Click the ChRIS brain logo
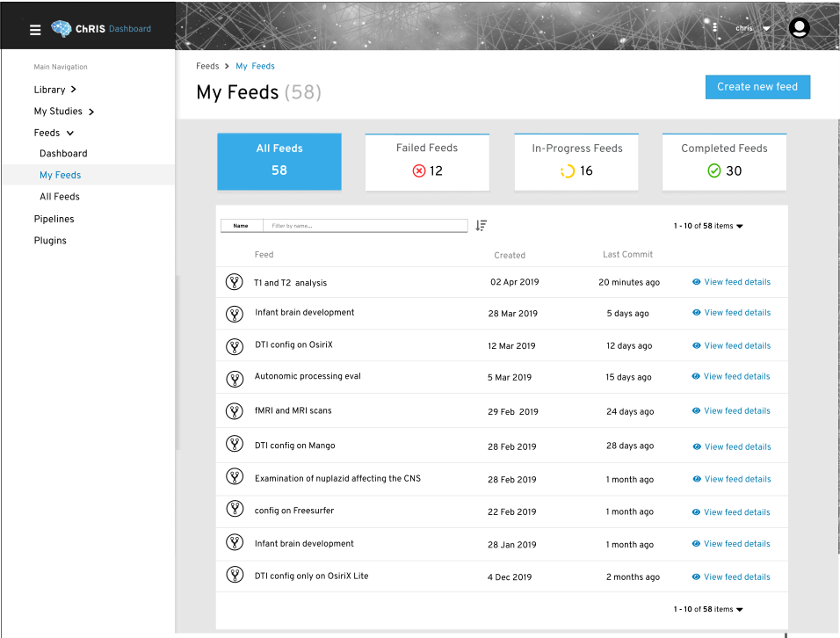The height and width of the screenshot is (638, 840). (x=62, y=27)
